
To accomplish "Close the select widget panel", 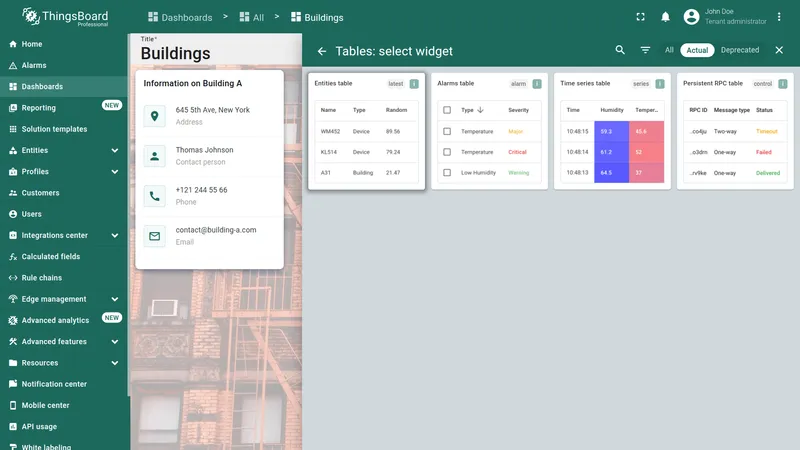I will click(x=779, y=50).
